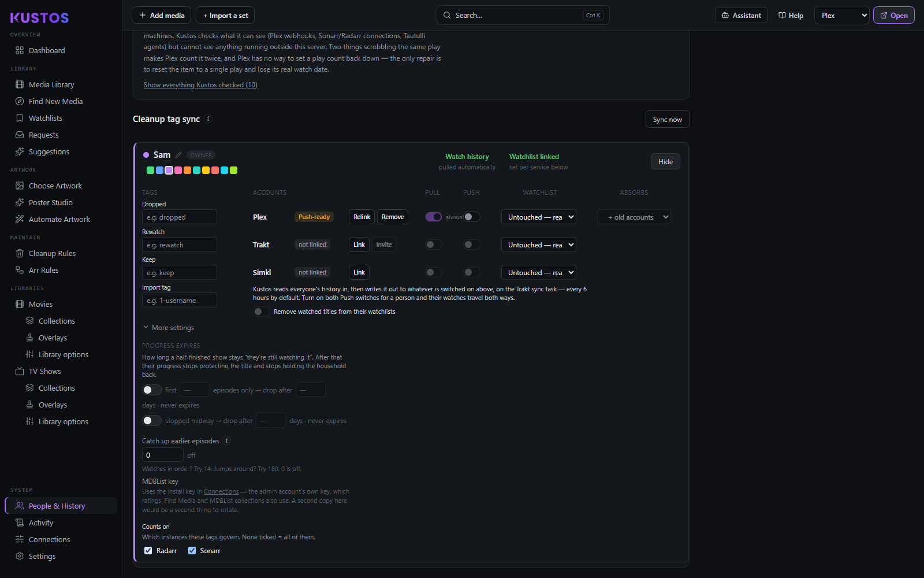Click Relink for the Plex account
Viewport: 924px width, 578px height.
(362, 217)
